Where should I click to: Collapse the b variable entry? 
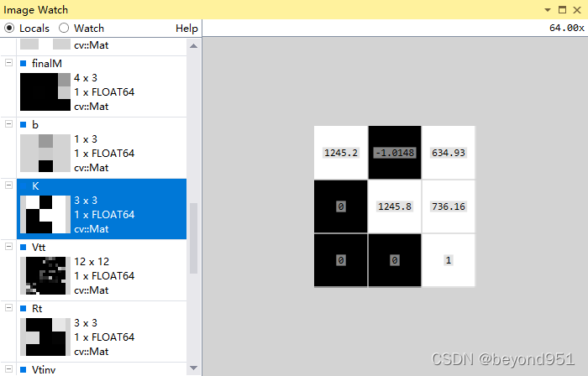pos(8,124)
